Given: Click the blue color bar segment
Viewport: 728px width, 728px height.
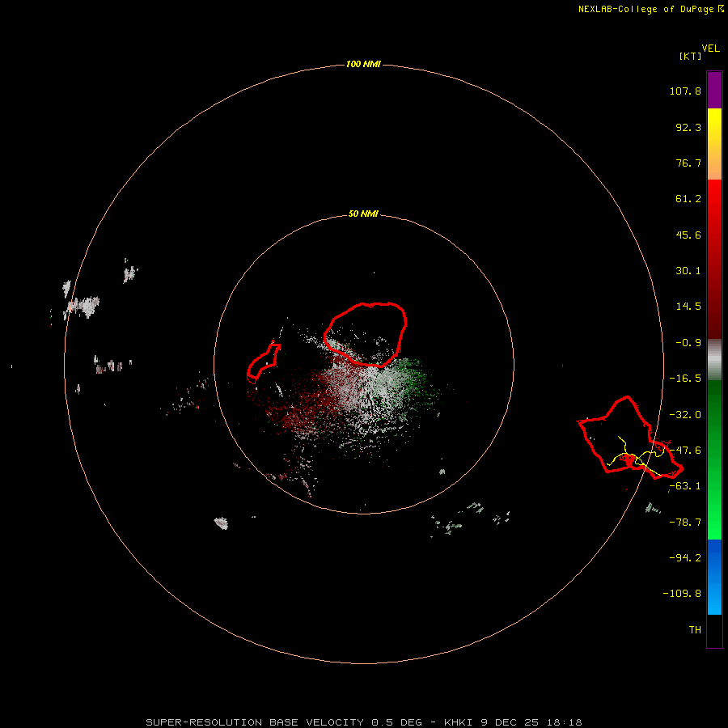Looking at the screenshot, I should [714, 577].
